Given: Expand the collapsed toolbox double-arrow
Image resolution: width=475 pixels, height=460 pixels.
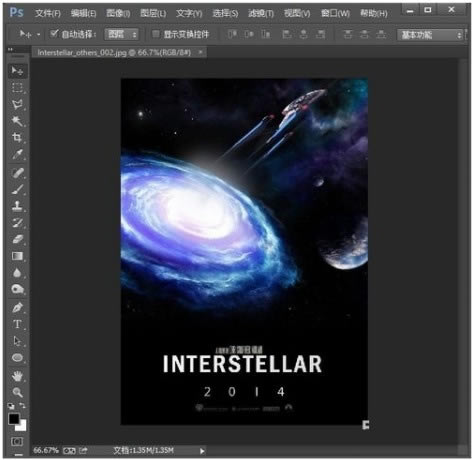Looking at the screenshot, I should [10, 49].
